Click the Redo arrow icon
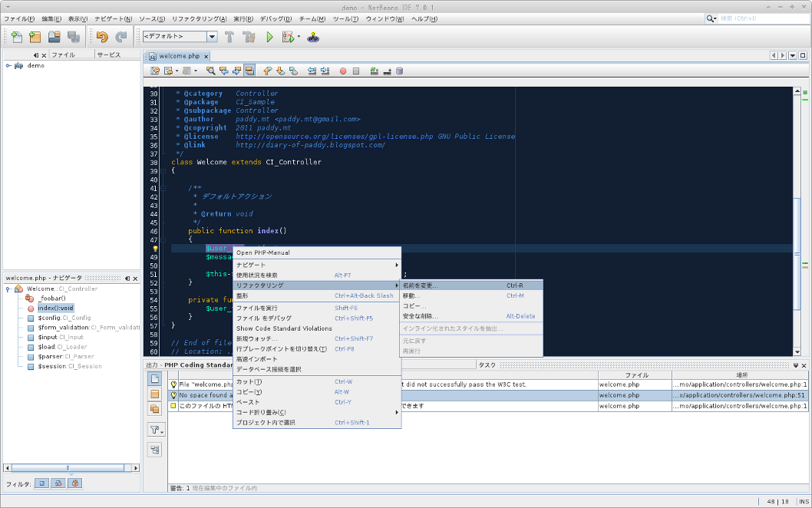812x508 pixels. coord(121,37)
